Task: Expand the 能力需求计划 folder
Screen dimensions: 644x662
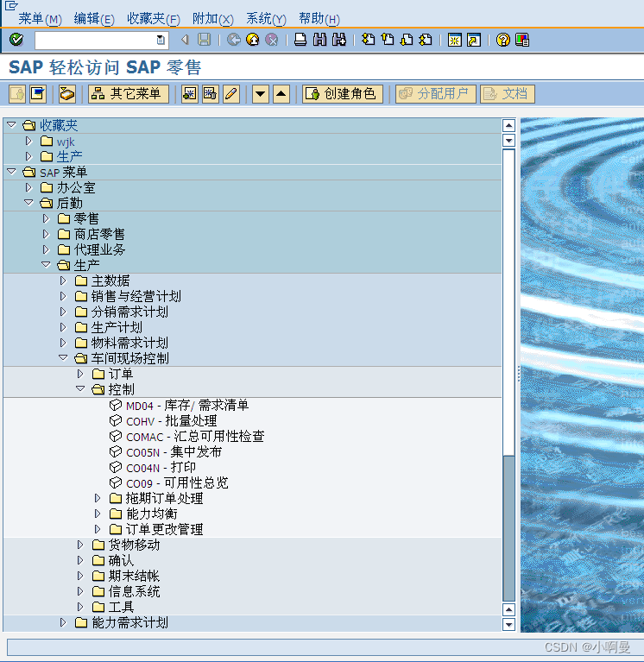Action: 63,622
